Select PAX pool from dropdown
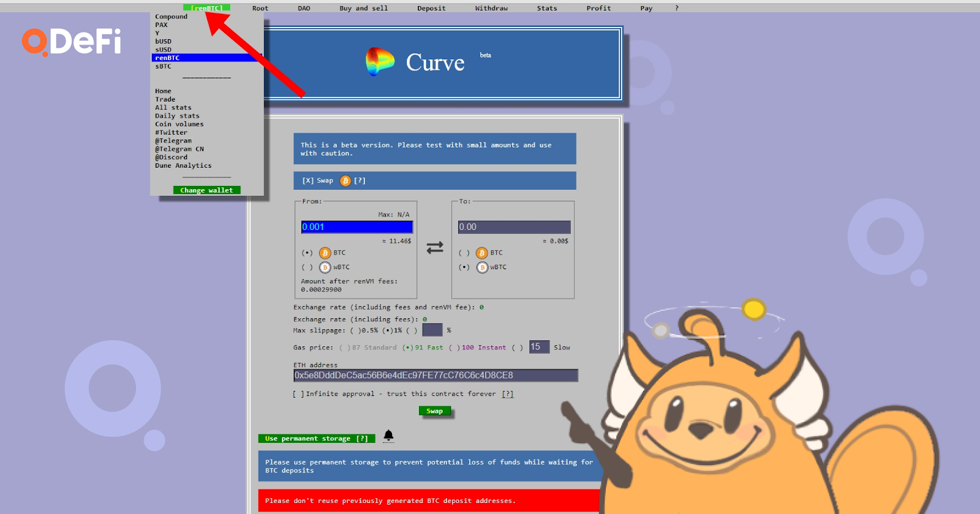The height and width of the screenshot is (514, 980). pos(161,25)
